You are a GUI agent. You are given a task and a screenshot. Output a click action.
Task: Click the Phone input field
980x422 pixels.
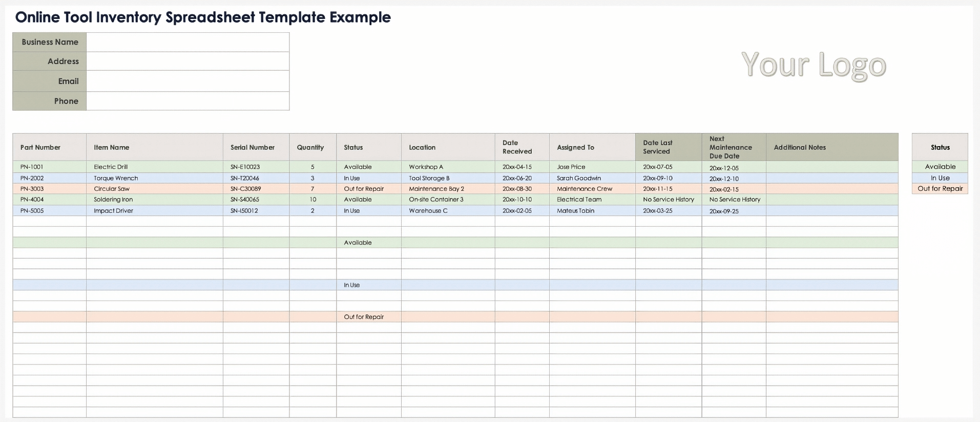(187, 101)
